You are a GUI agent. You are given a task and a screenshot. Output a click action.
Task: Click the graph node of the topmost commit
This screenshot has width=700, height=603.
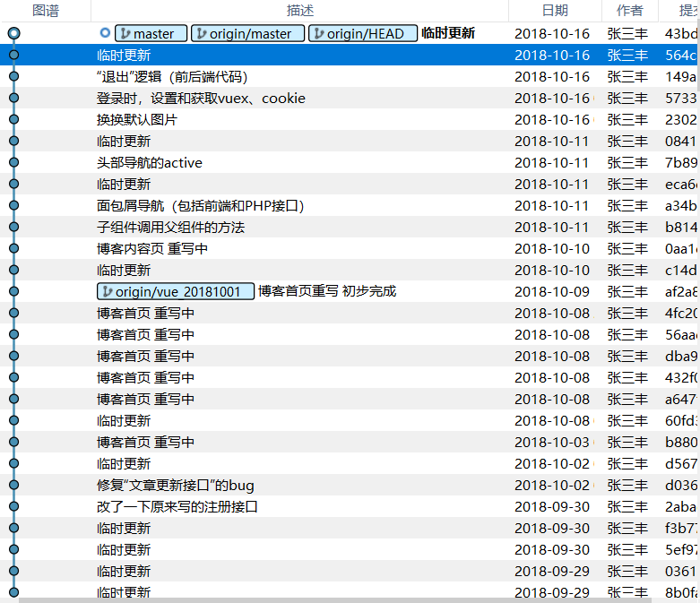[x=13, y=33]
